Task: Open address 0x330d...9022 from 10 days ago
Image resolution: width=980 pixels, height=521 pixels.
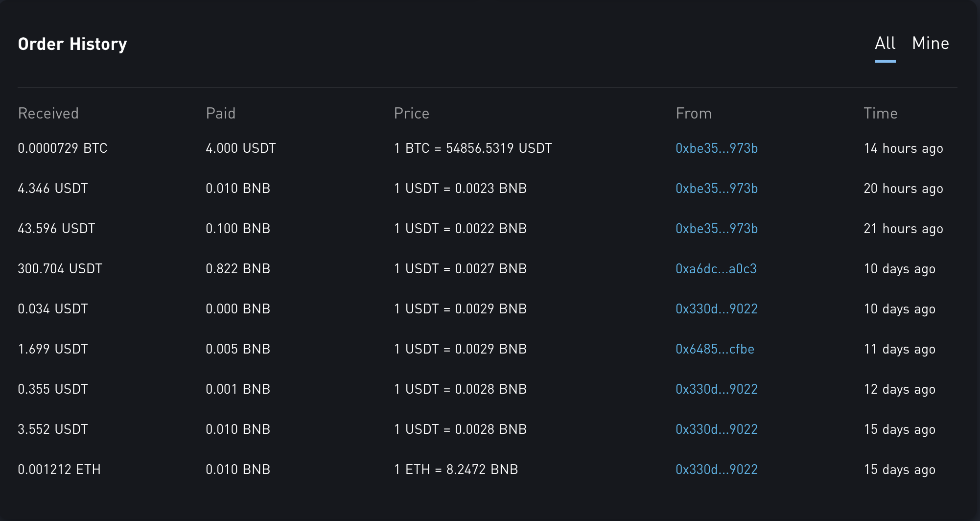Action: pyautogui.click(x=717, y=309)
